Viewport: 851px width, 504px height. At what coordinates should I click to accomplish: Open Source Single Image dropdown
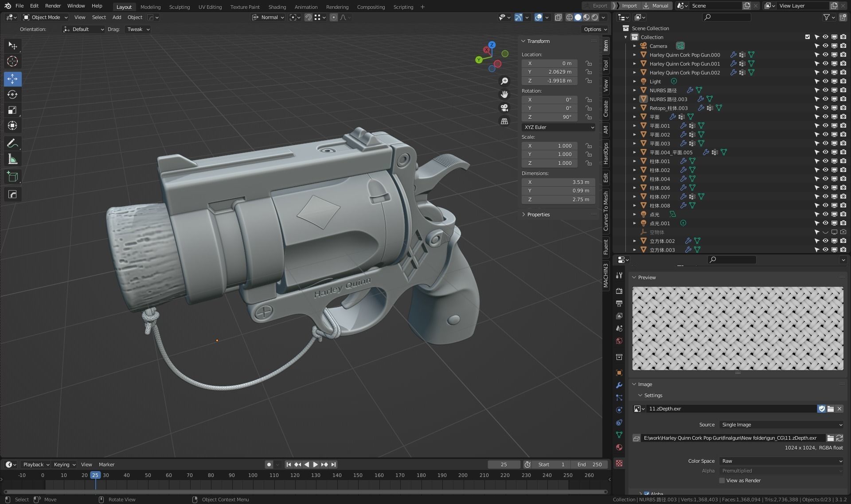781,425
